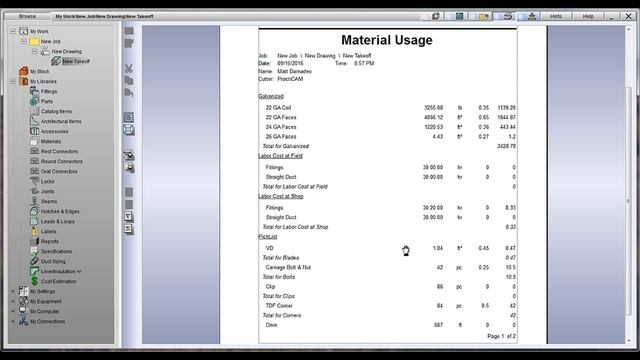Click the Material Usage report title
This screenshot has height=360, width=640.
coord(387,40)
